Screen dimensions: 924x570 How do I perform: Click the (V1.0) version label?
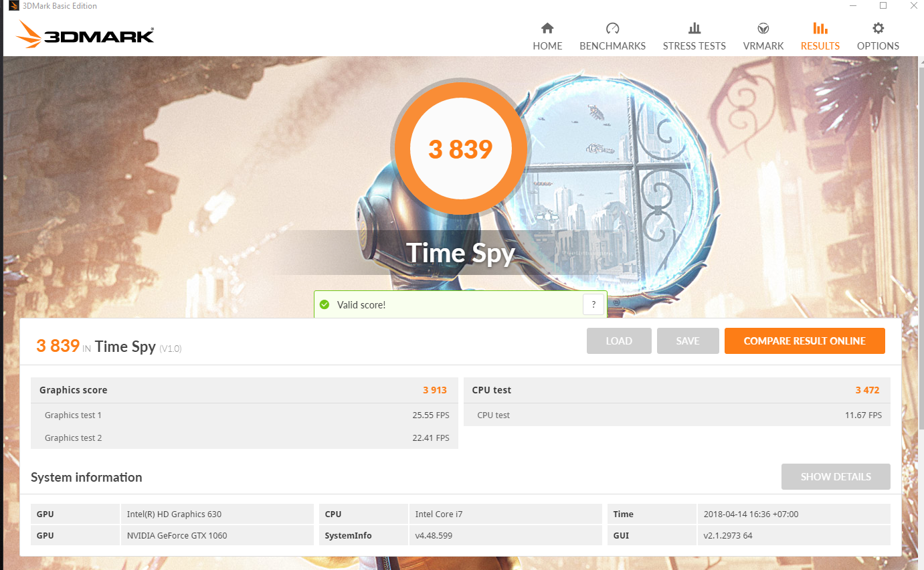click(171, 349)
